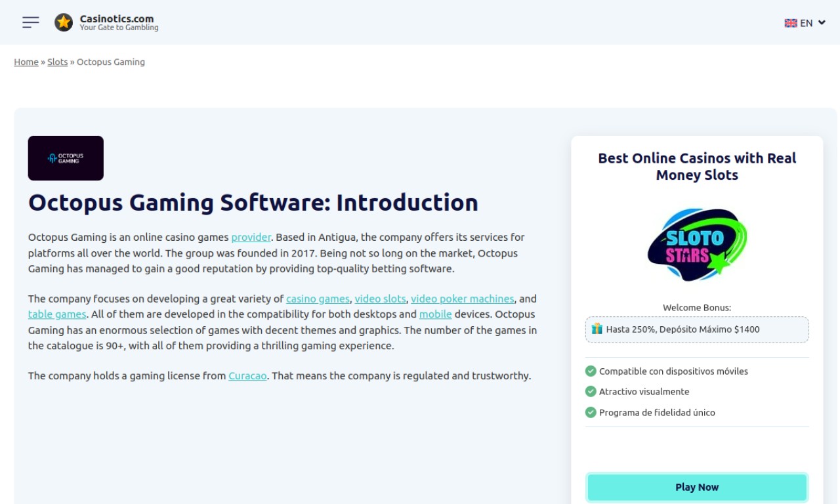Click checkmark beside Compatible con dispositivos móviles

[591, 371]
